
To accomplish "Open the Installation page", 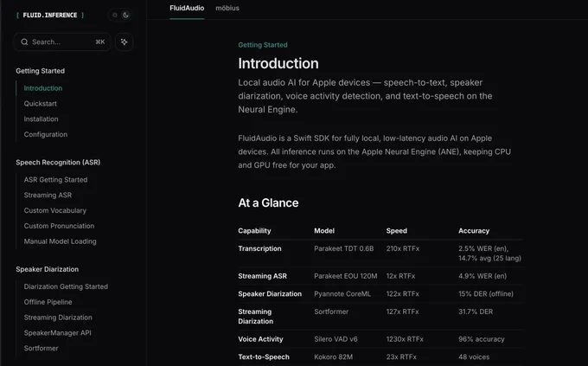I will pyautogui.click(x=41, y=119).
